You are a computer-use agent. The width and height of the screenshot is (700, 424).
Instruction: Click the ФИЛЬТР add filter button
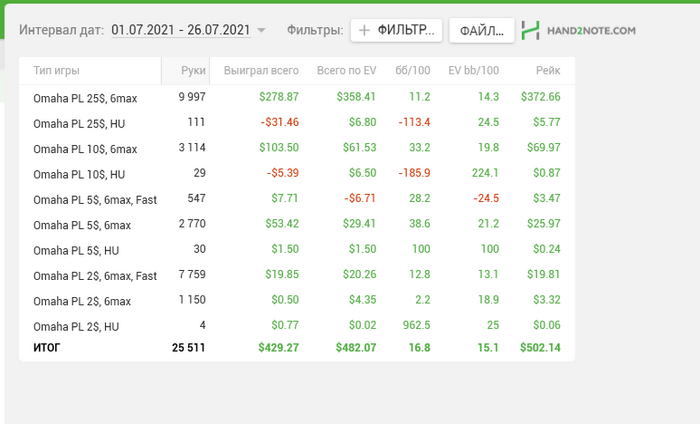pyautogui.click(x=396, y=30)
